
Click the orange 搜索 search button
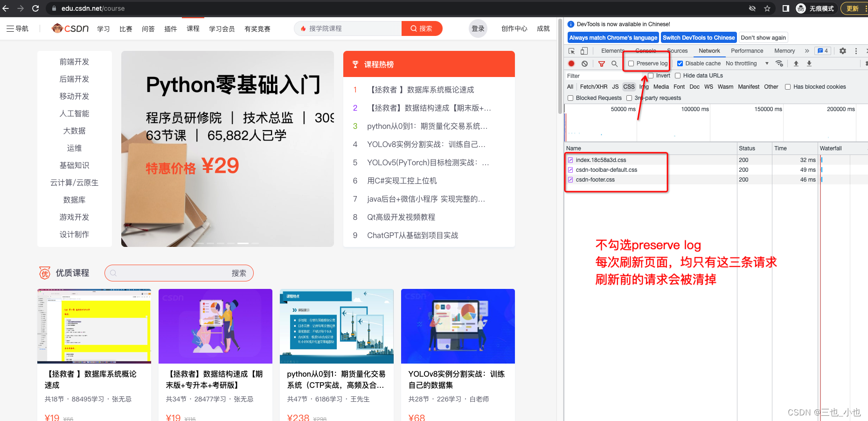pyautogui.click(x=422, y=28)
